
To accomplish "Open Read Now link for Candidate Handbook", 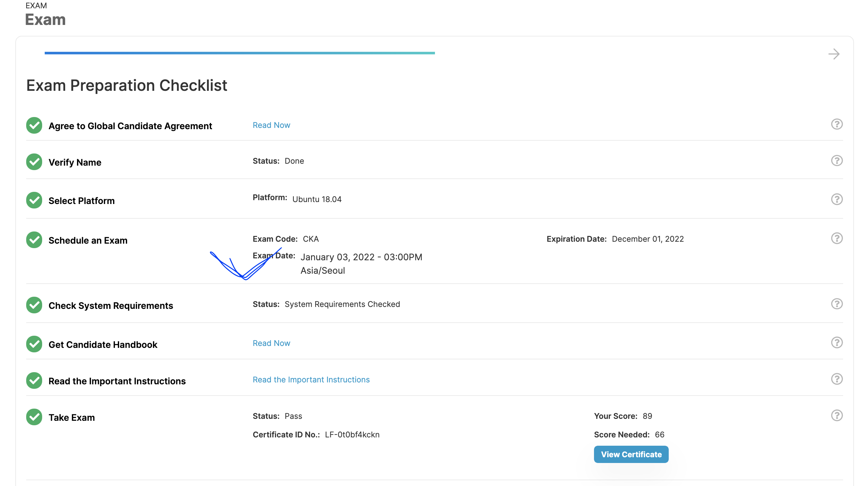I will point(271,343).
